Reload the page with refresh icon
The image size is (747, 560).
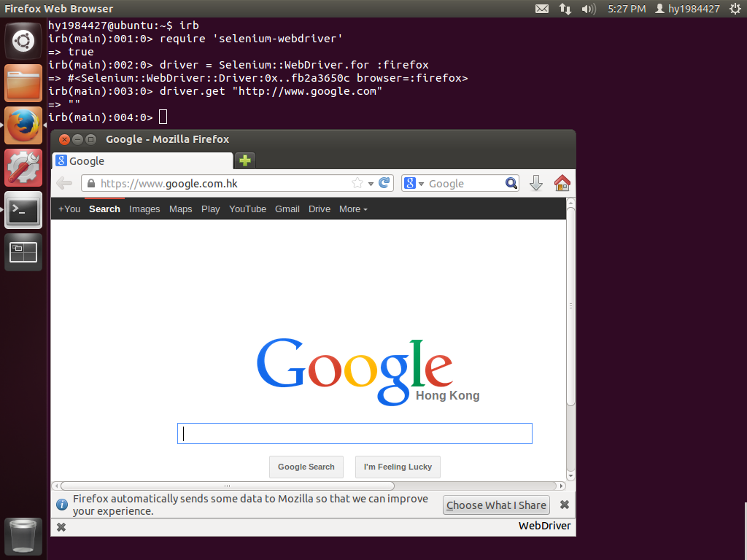click(384, 183)
